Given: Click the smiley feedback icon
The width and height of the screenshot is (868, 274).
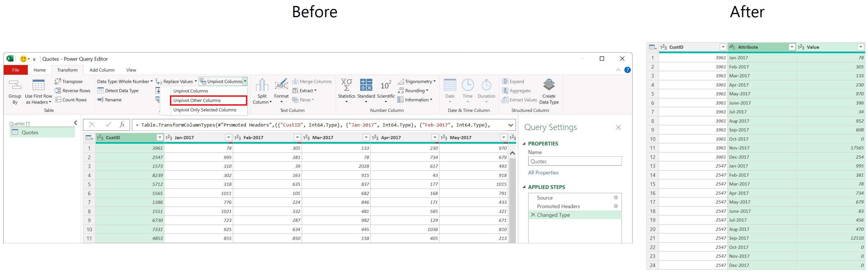Looking at the screenshot, I should (x=23, y=59).
